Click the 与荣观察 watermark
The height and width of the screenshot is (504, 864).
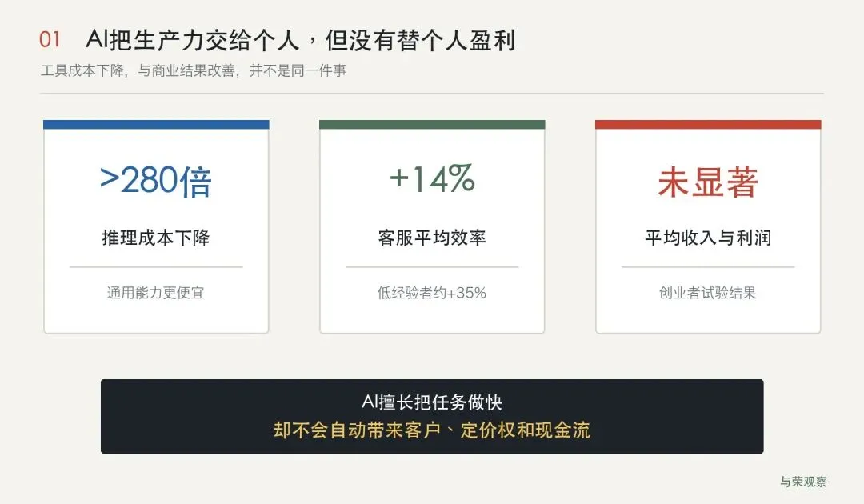(x=803, y=482)
